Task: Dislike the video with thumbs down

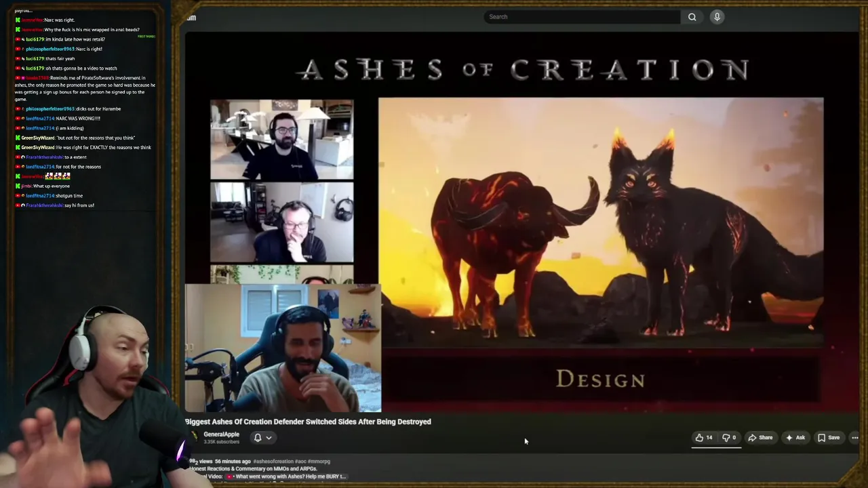Action: tap(729, 438)
